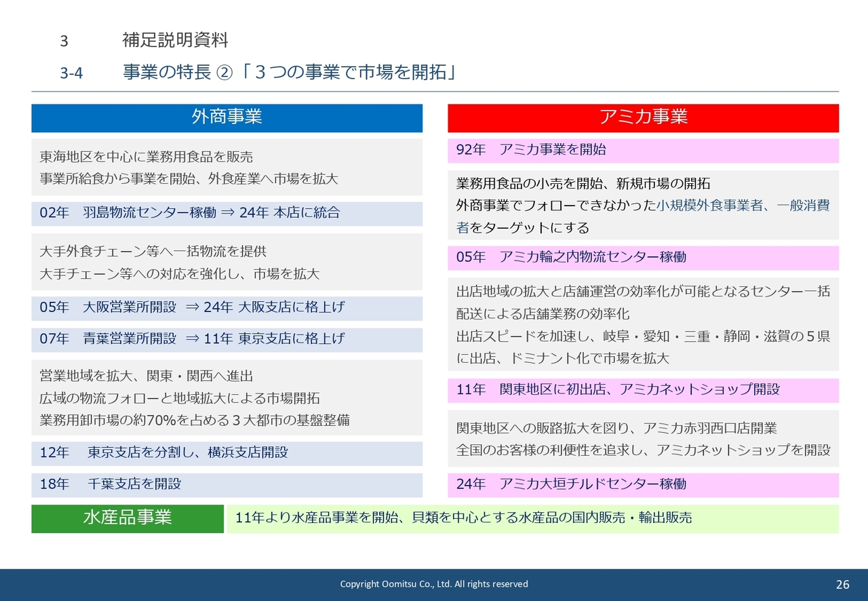Select the slide title 補足説明資料

(175, 40)
